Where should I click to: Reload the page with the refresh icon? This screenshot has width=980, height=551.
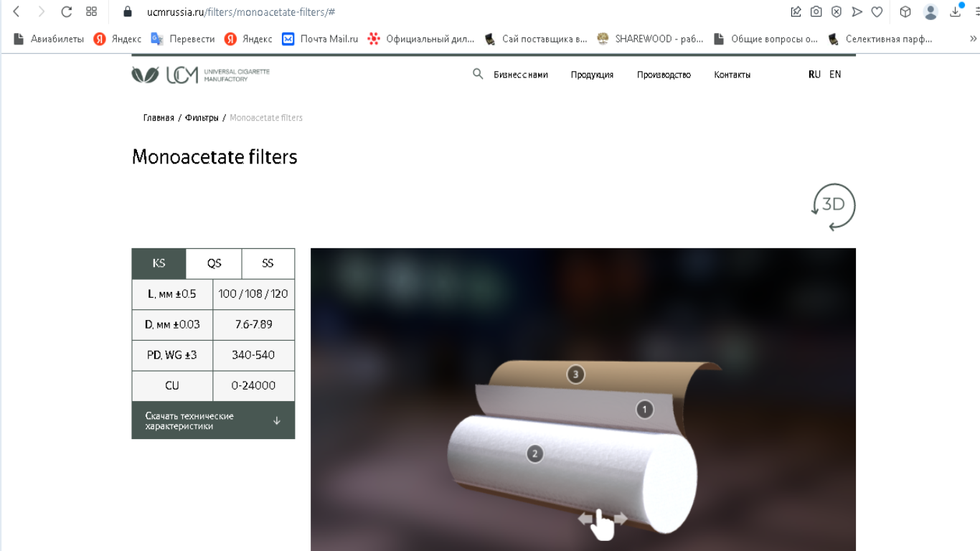point(67,11)
